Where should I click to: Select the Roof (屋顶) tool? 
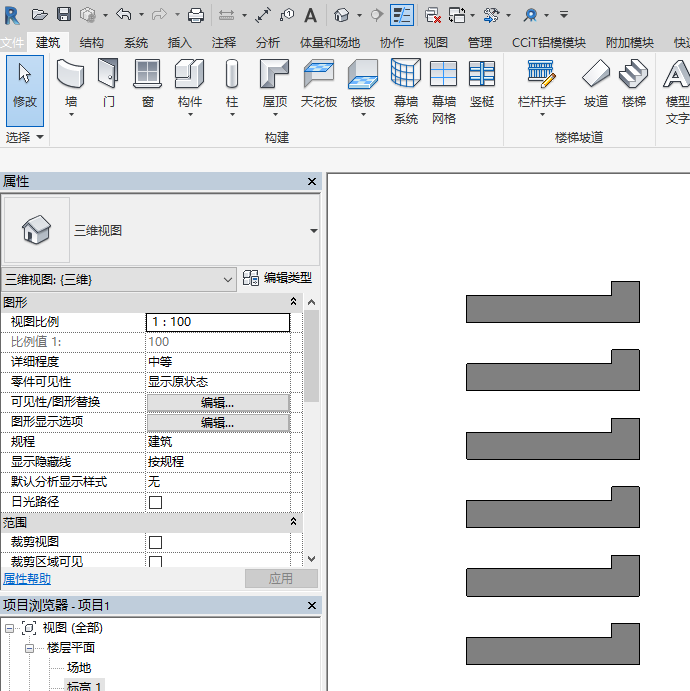(275, 84)
